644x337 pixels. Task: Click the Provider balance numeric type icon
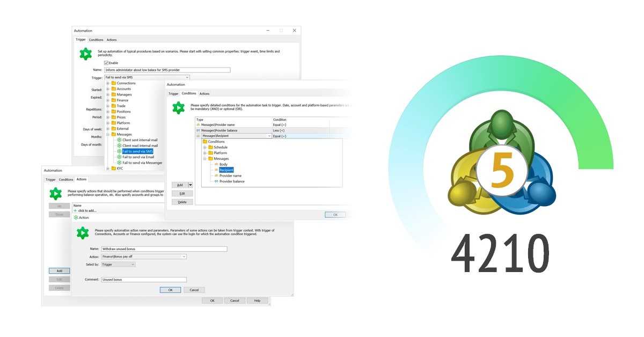tap(216, 181)
